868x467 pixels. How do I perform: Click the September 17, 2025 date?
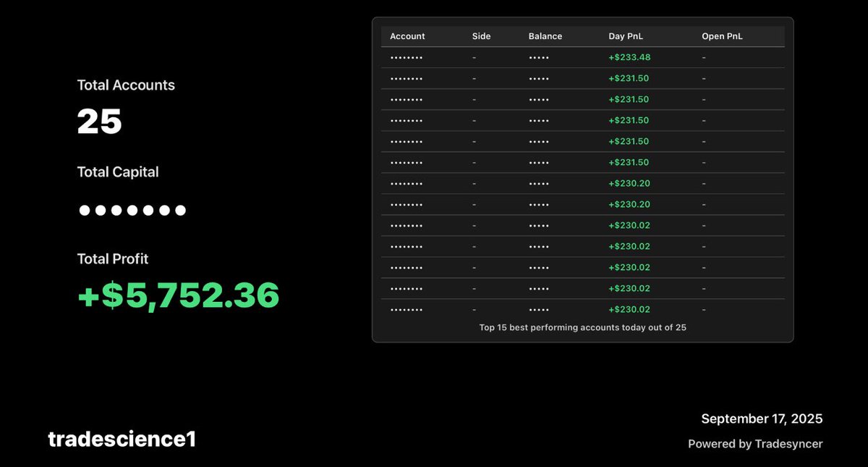[x=762, y=418]
